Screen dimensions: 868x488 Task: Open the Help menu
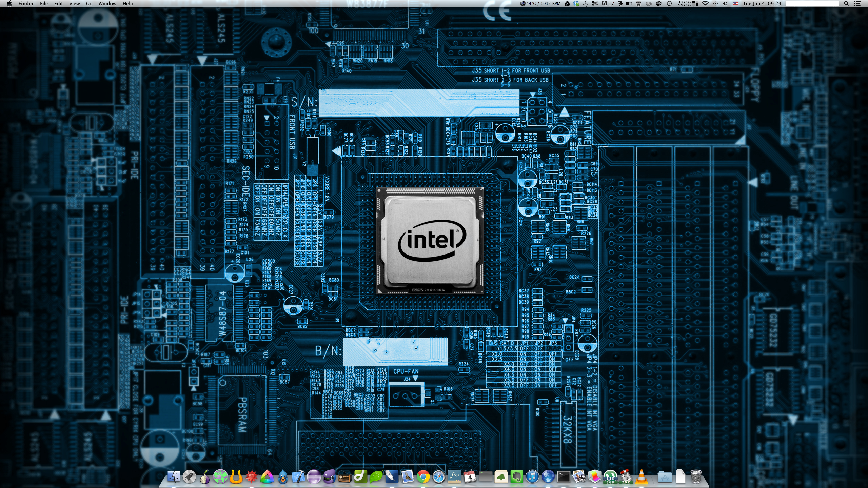point(128,3)
